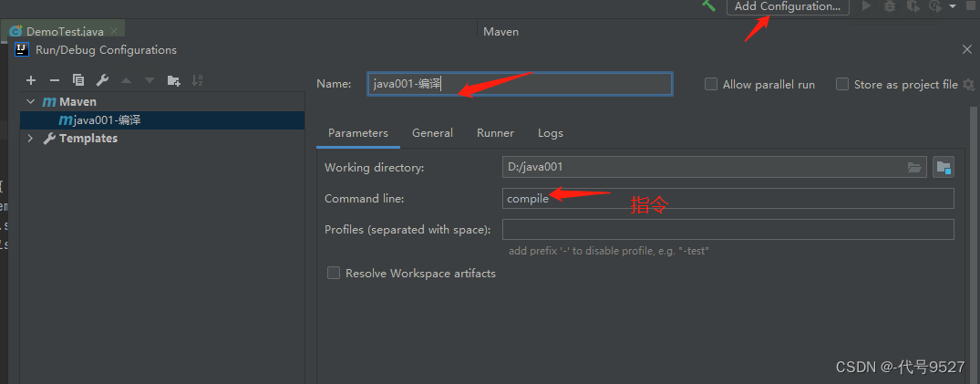Switch to the General tab
This screenshot has height=384, width=980.
point(432,133)
